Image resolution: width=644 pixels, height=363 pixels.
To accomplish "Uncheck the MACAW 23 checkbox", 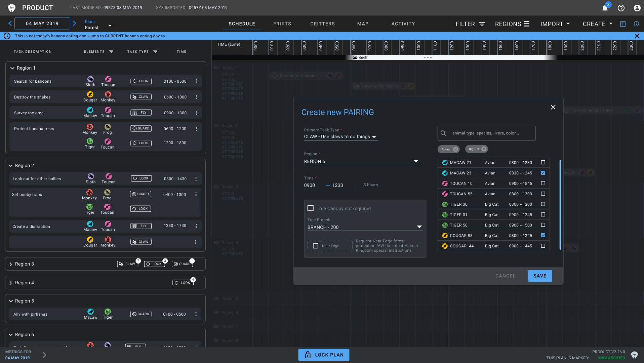I will [543, 173].
